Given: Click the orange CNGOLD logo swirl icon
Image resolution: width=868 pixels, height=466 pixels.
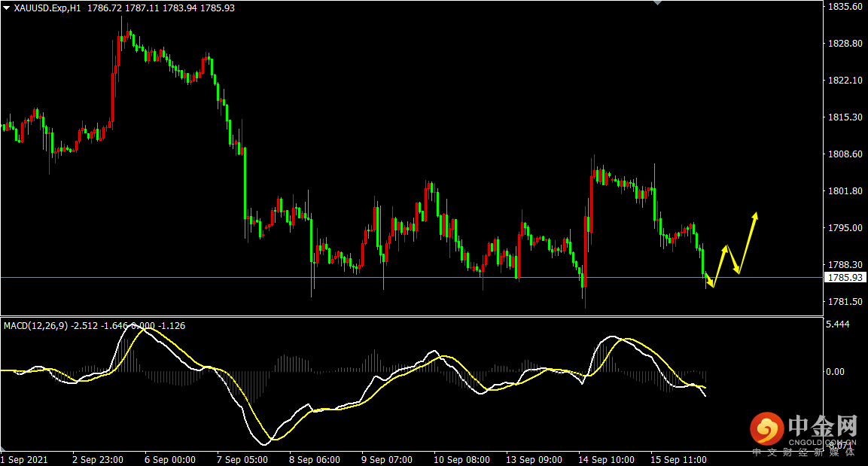Looking at the screenshot, I should click(766, 429).
